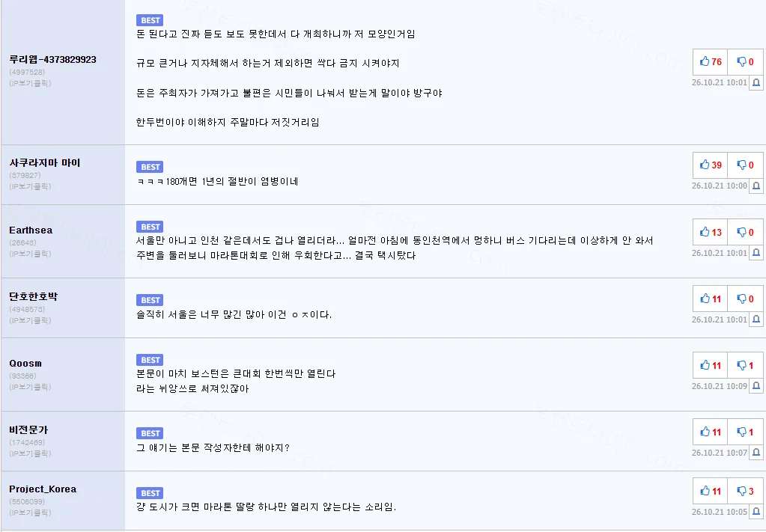Click report bell on 사쿠라지마 마이's comment
Screen dimensions: 766x532
pyautogui.click(x=756, y=186)
